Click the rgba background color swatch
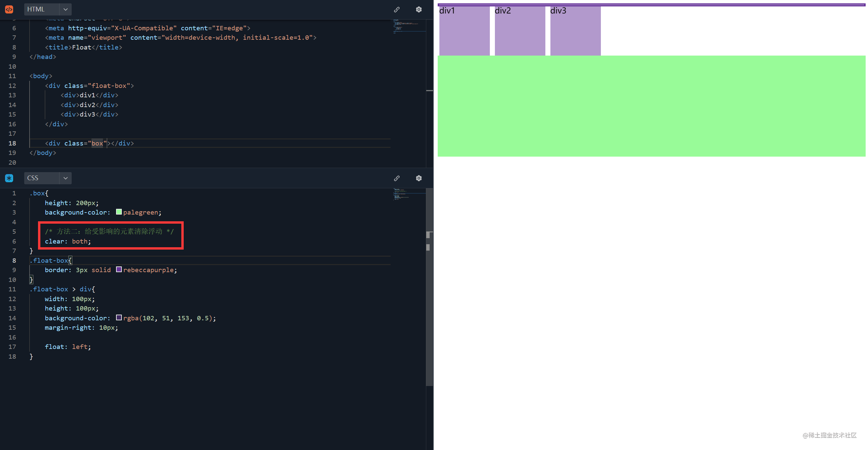Viewport: 868px width, 450px height. pyautogui.click(x=119, y=317)
